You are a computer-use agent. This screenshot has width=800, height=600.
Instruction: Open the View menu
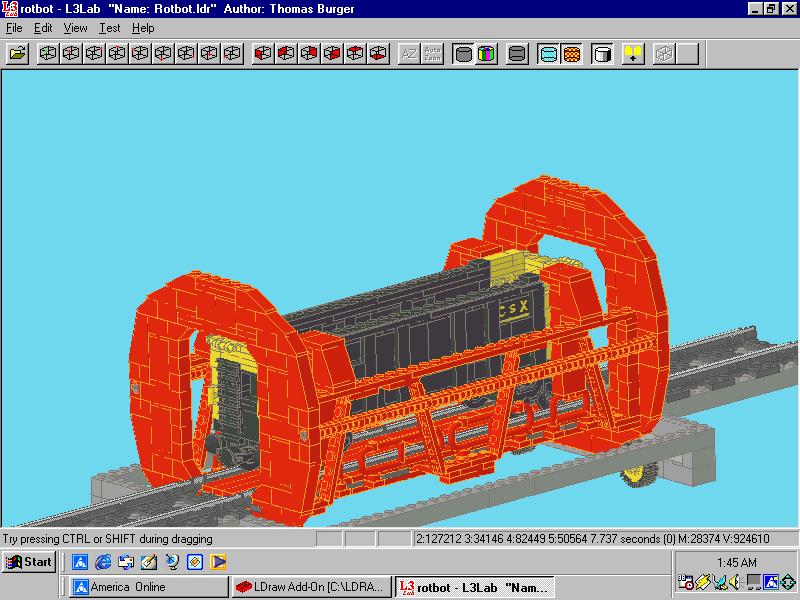(x=76, y=28)
